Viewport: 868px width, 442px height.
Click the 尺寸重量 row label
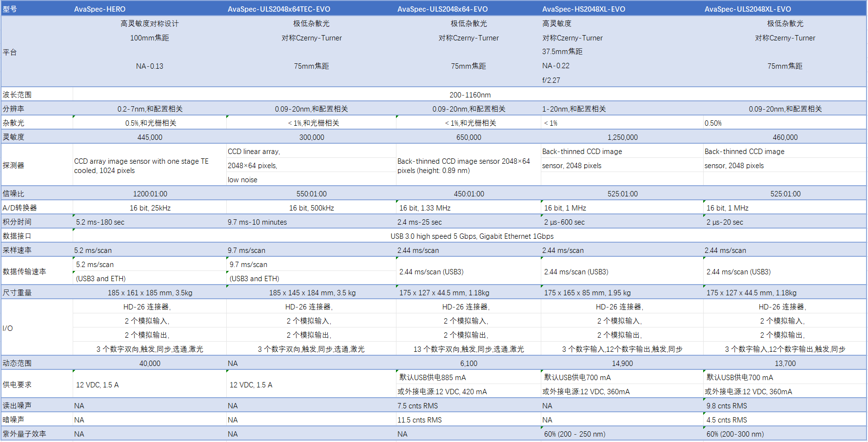pyautogui.click(x=37, y=292)
